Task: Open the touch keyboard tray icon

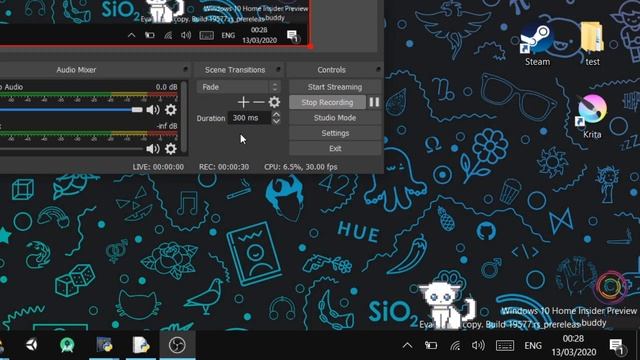Action: pos(505,346)
